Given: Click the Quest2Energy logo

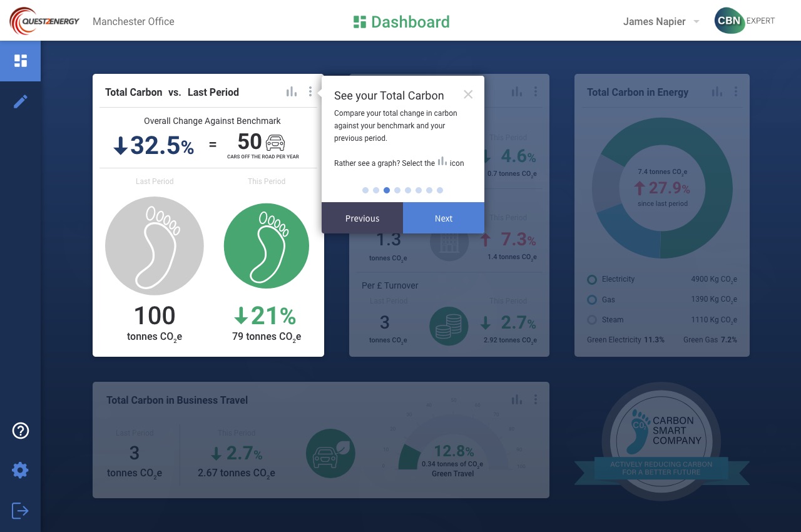Looking at the screenshot, I should point(44,21).
